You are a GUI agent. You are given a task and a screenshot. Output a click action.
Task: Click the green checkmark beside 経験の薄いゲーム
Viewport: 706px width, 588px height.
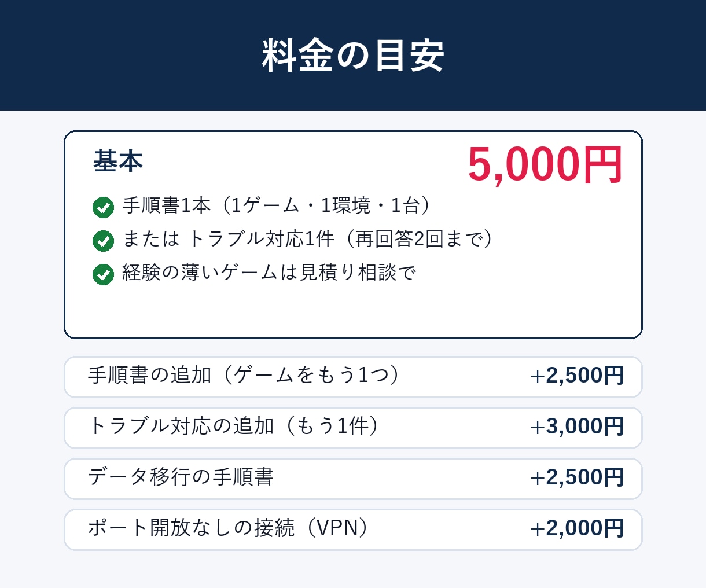click(103, 274)
